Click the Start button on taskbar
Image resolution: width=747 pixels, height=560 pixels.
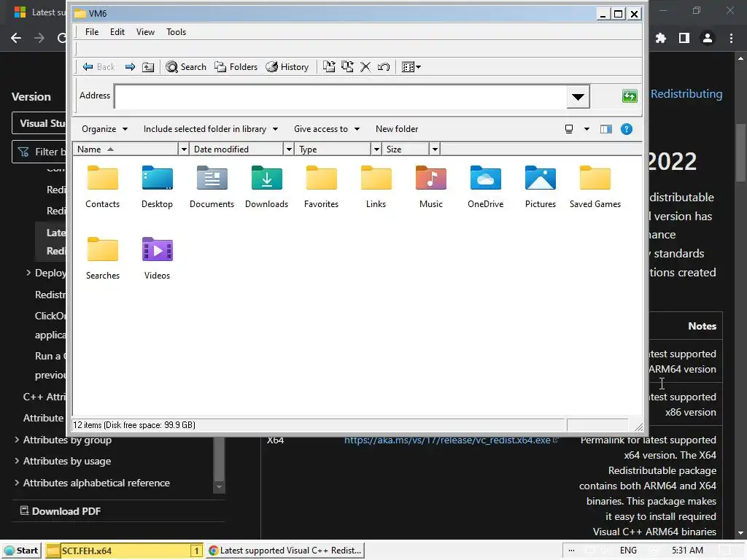pyautogui.click(x=21, y=551)
